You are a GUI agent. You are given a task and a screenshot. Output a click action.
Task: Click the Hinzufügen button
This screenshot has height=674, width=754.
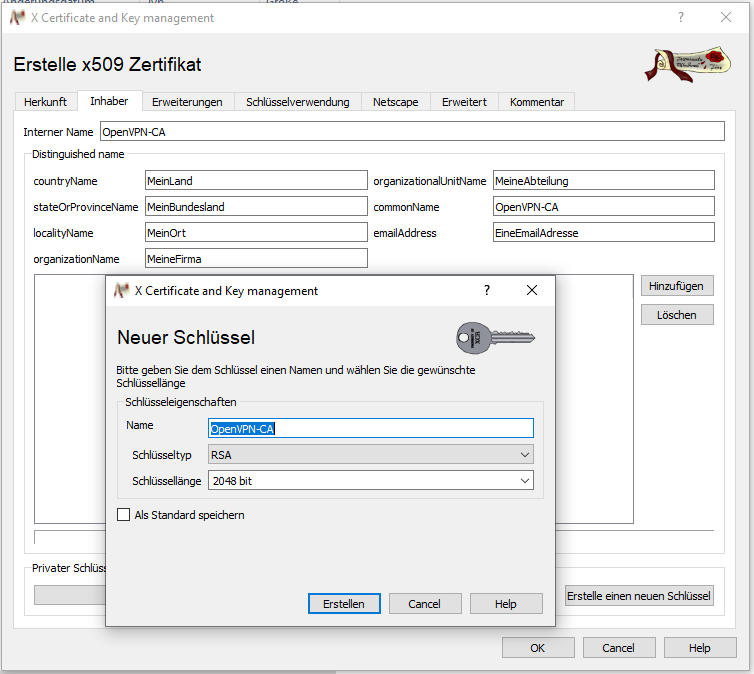[676, 286]
